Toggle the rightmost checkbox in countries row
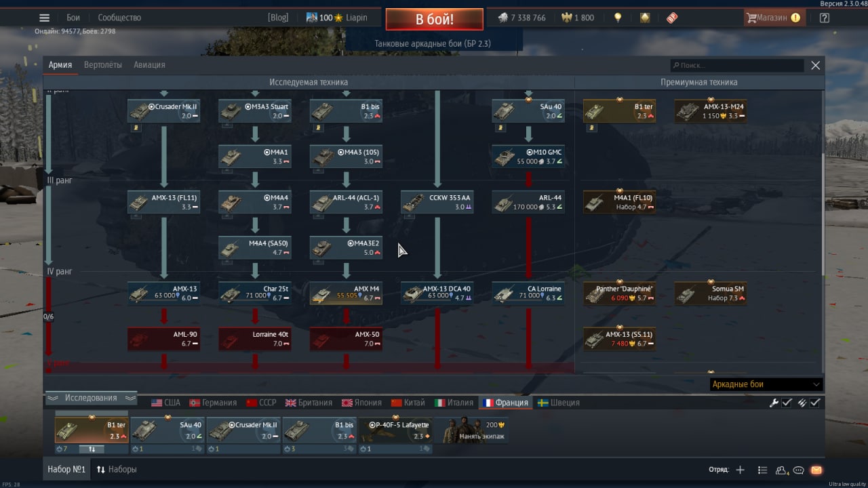868x488 pixels. (x=815, y=403)
